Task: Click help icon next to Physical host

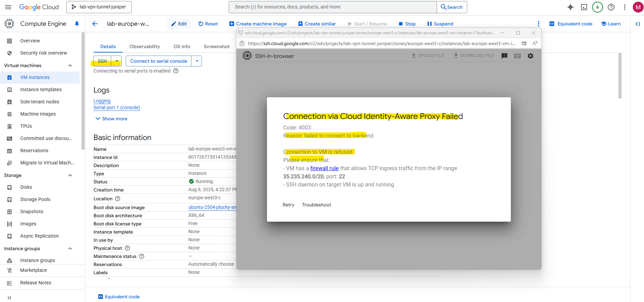Action: (x=127, y=248)
